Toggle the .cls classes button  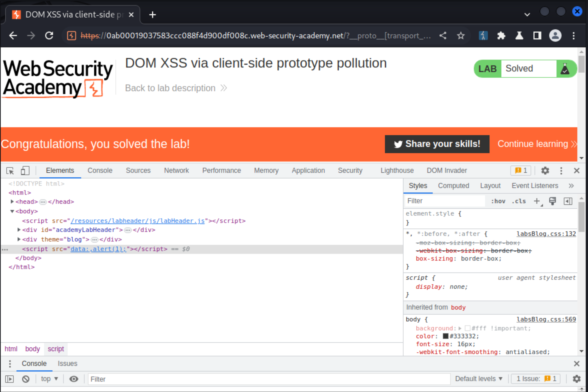coord(519,201)
